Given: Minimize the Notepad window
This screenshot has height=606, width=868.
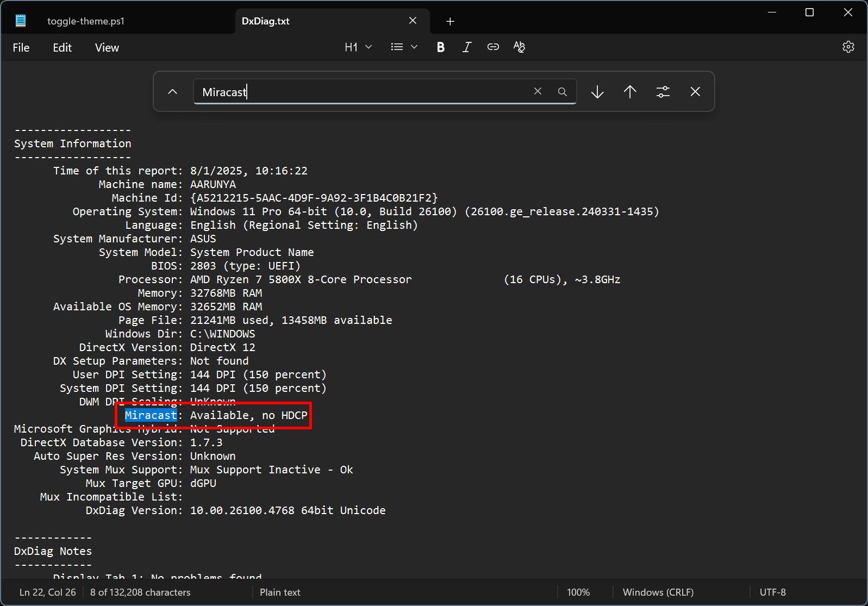Looking at the screenshot, I should [x=771, y=13].
